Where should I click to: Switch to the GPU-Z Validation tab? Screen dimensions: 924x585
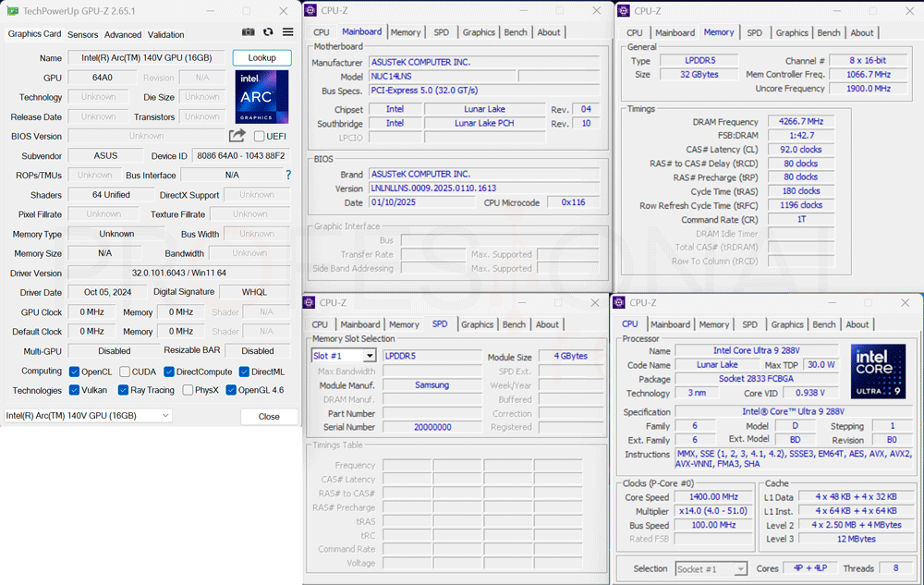[x=165, y=35]
